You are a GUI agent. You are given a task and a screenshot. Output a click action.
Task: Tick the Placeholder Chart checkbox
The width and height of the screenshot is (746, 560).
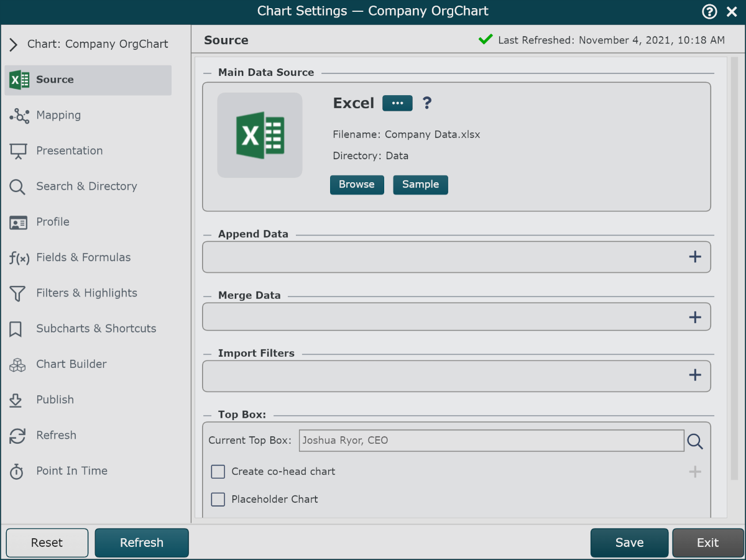(218, 499)
